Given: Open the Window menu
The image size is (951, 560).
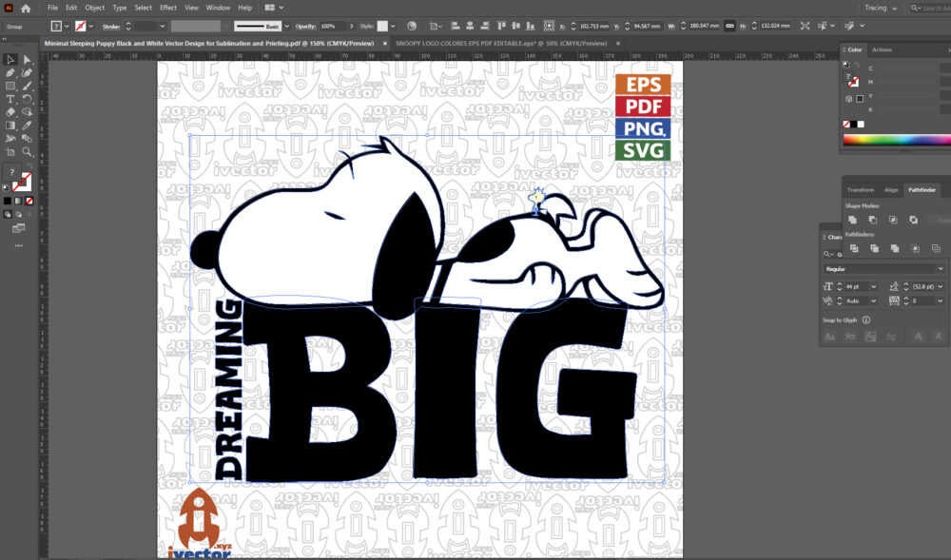Looking at the screenshot, I should pyautogui.click(x=218, y=8).
